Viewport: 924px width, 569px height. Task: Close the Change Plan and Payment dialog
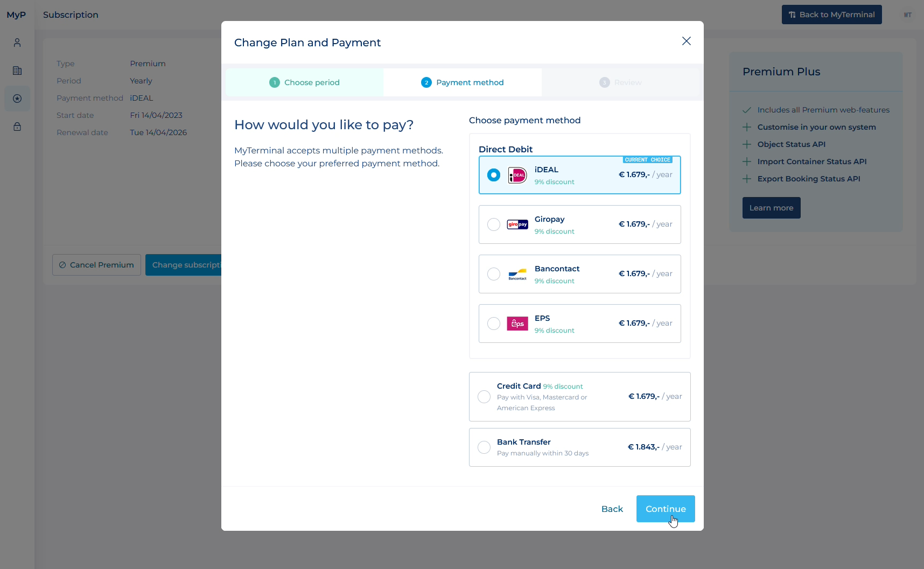[686, 41]
